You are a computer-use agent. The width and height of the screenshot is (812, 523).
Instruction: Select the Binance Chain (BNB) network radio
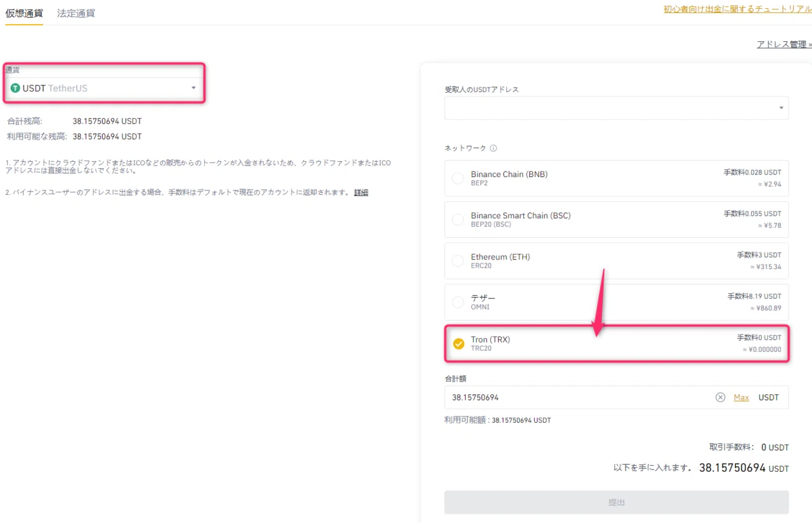point(458,178)
